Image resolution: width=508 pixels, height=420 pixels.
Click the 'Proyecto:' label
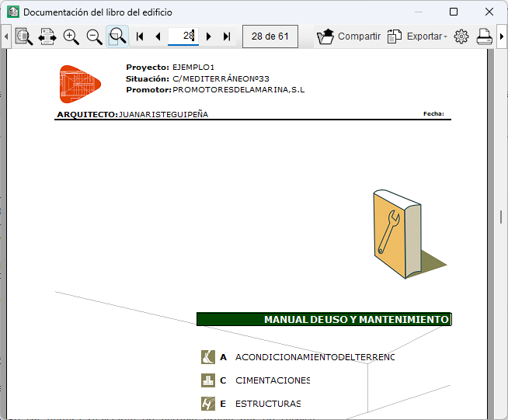click(x=148, y=68)
